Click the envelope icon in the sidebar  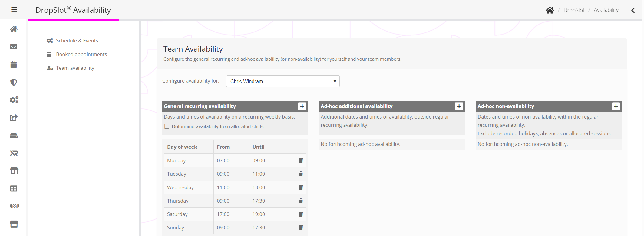[x=14, y=47]
